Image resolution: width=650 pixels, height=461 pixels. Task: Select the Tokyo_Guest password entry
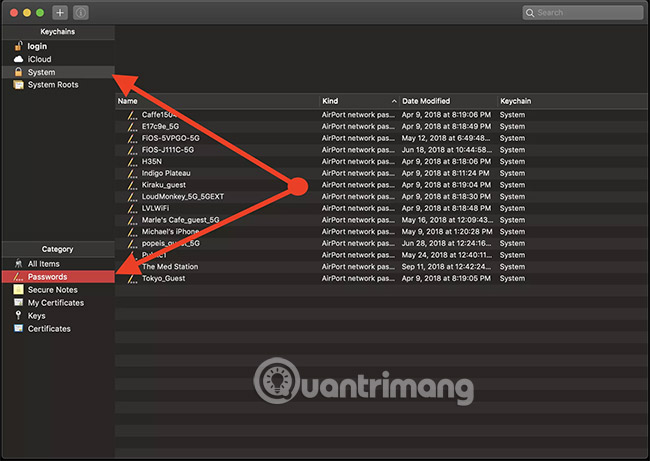coord(163,278)
